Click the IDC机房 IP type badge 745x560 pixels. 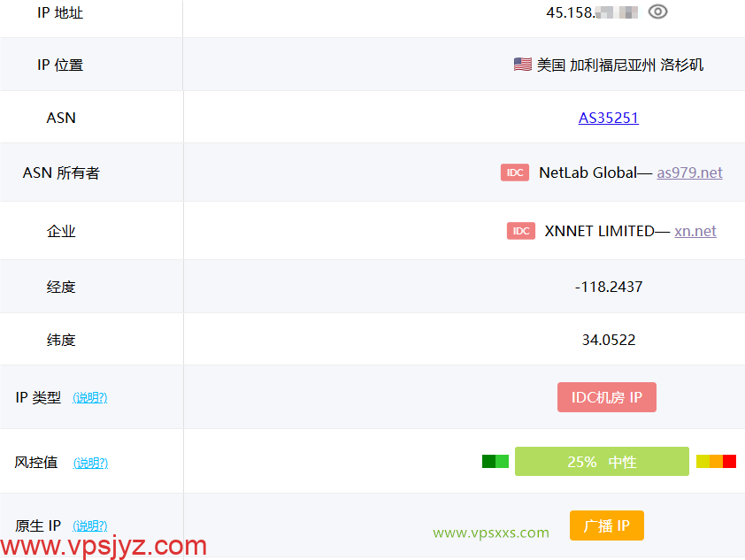[x=607, y=397]
